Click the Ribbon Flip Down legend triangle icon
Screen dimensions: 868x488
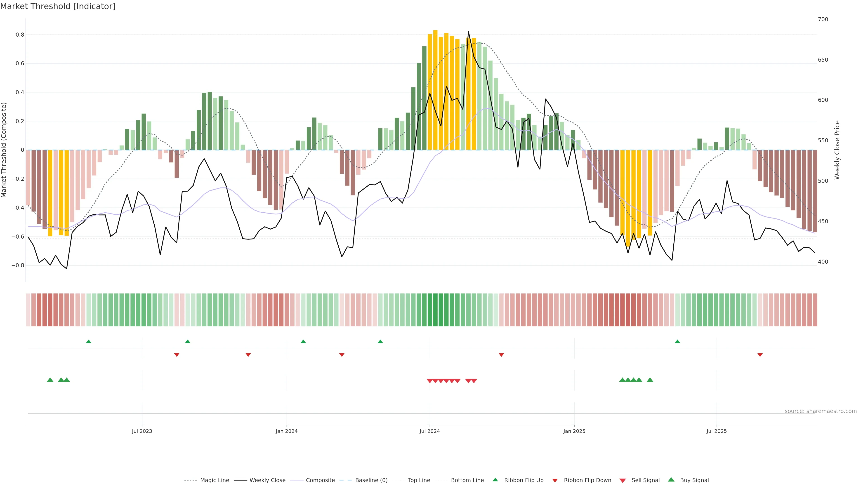coord(555,481)
